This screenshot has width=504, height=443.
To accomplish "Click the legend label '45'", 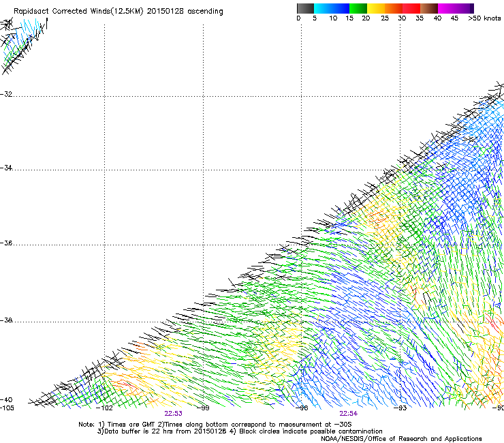I will click(454, 18).
